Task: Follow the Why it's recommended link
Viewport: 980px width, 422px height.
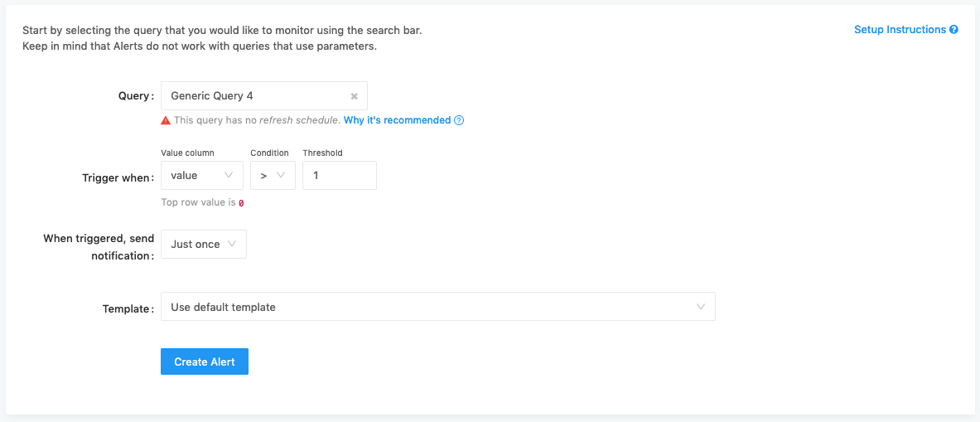Action: point(397,120)
